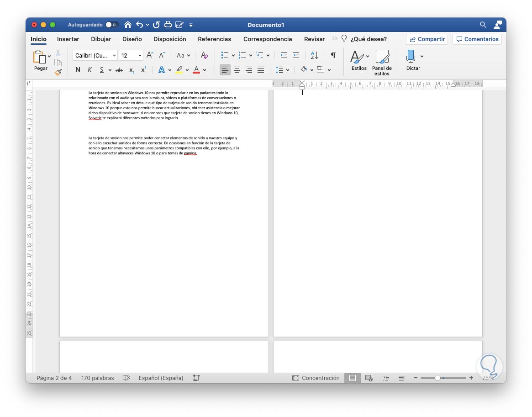Toggle italic K formatting
The height and width of the screenshot is (417, 532).
coord(90,69)
